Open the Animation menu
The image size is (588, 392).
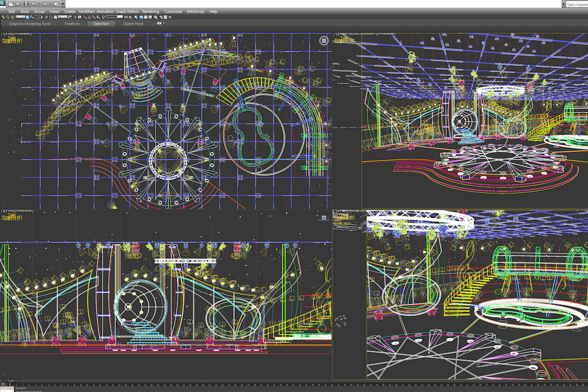coord(105,11)
